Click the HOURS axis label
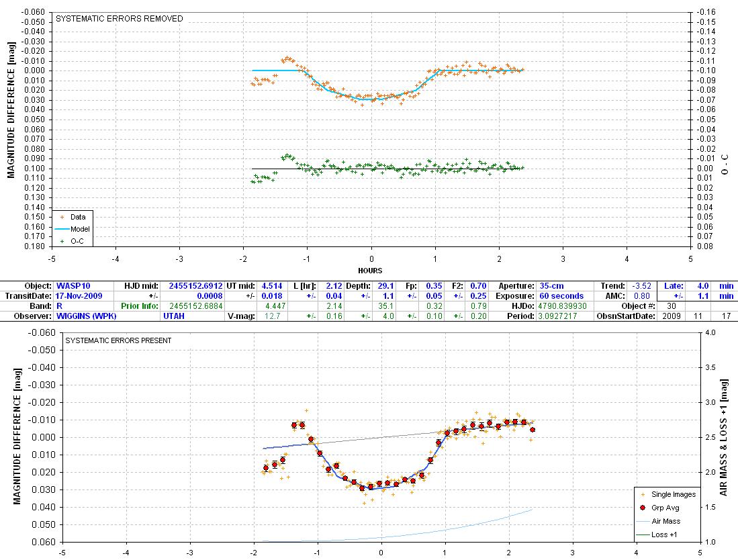 click(x=370, y=271)
